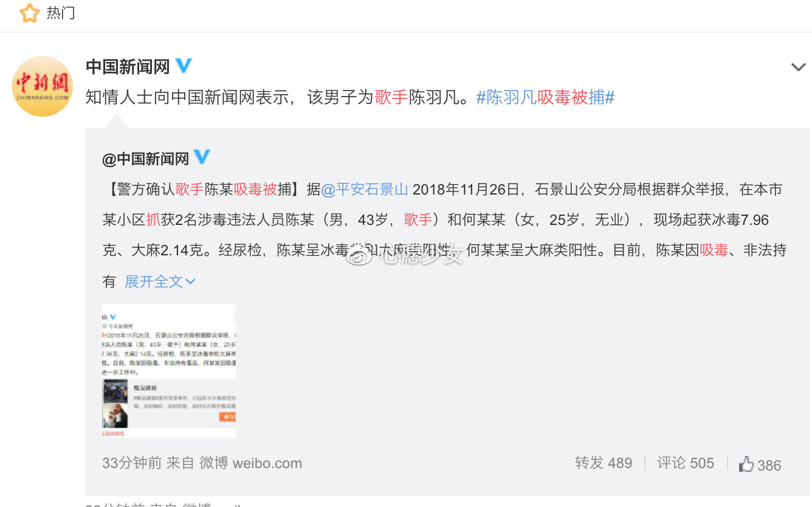
Task: Click the chevron arrow after 展开全文
Action: click(190, 282)
